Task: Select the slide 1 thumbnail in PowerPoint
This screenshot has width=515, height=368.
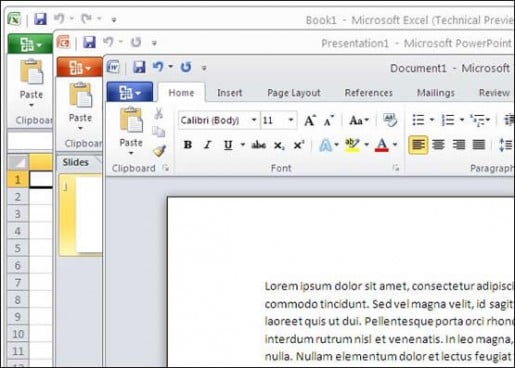Action: 81,214
